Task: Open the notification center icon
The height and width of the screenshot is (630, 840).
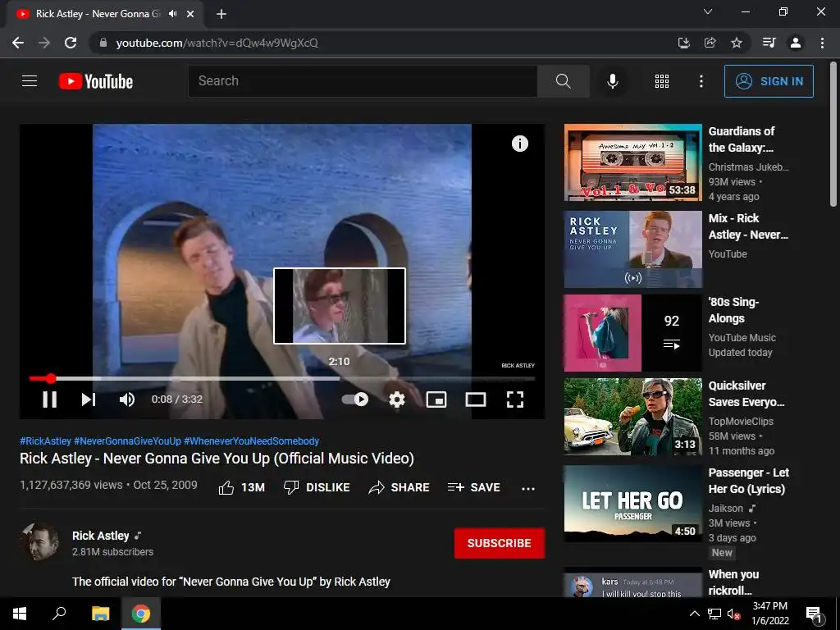Action: click(x=815, y=614)
